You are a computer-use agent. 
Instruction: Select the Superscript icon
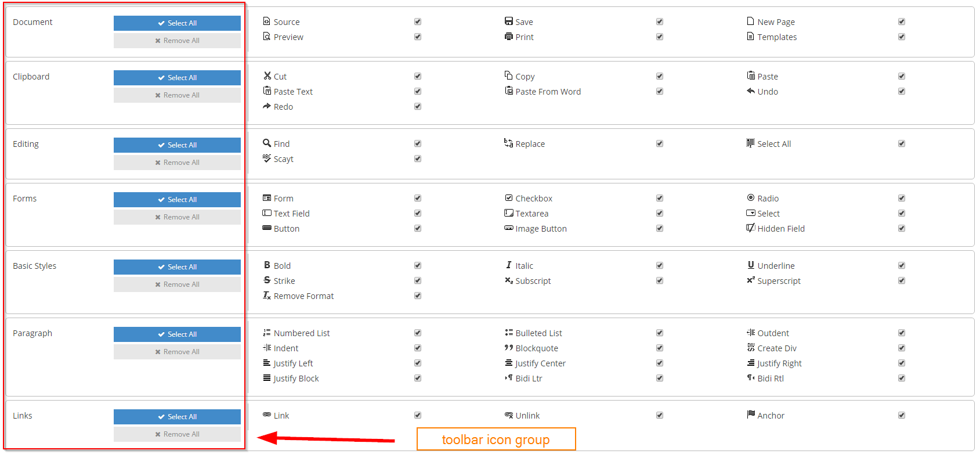click(x=751, y=280)
